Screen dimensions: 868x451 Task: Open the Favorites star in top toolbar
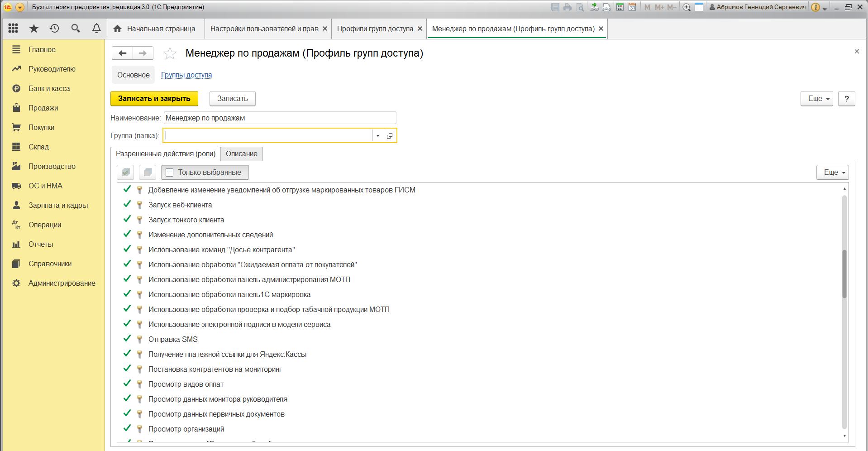pos(34,29)
